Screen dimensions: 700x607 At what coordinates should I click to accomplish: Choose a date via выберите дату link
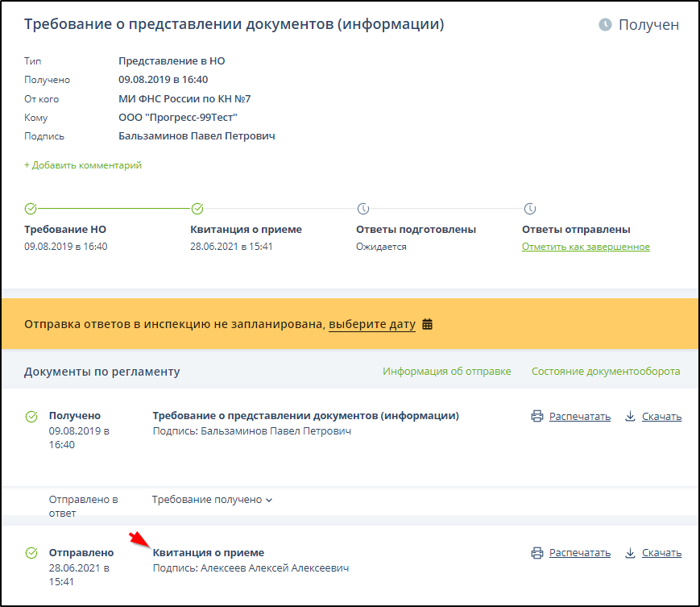(x=371, y=325)
